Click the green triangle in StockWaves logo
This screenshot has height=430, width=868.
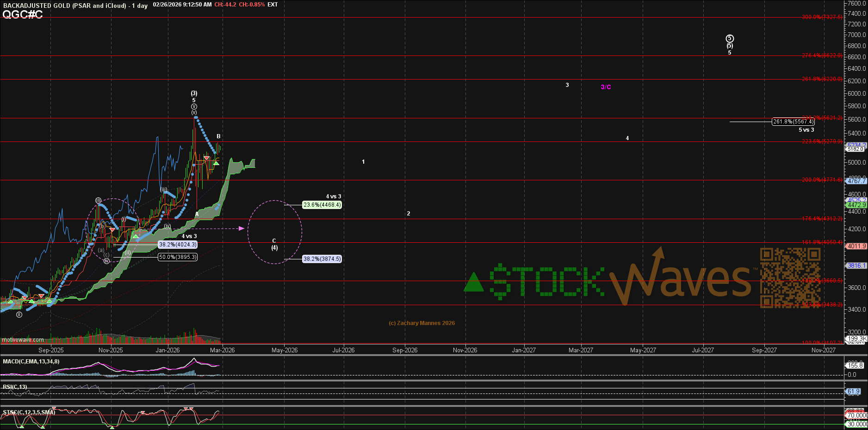(473, 283)
